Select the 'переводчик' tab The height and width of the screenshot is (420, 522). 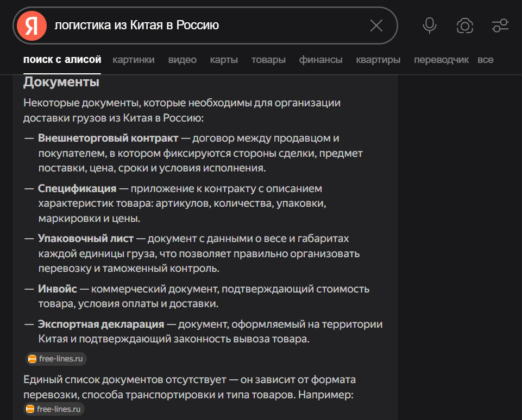[441, 60]
